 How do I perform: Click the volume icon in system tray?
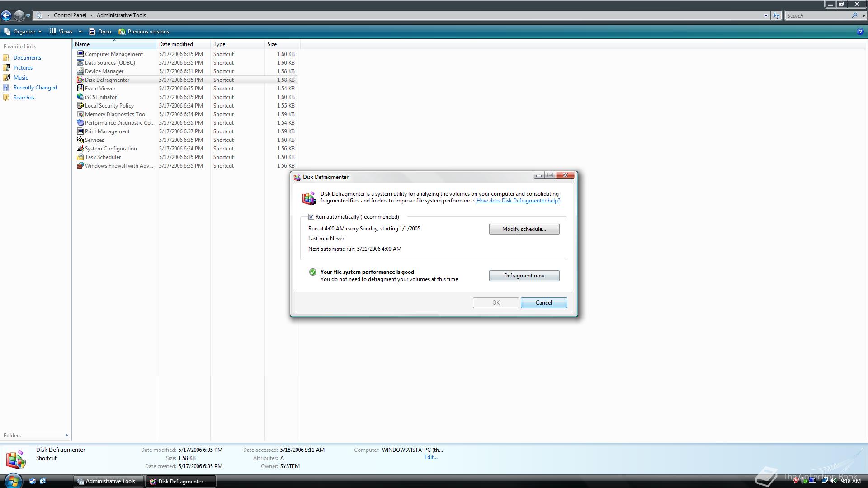833,481
